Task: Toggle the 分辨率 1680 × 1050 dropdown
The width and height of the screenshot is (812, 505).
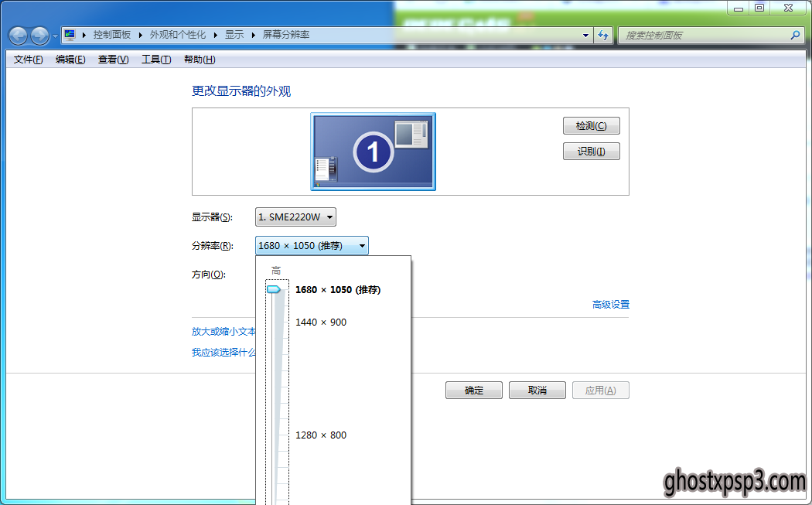Action: (312, 245)
